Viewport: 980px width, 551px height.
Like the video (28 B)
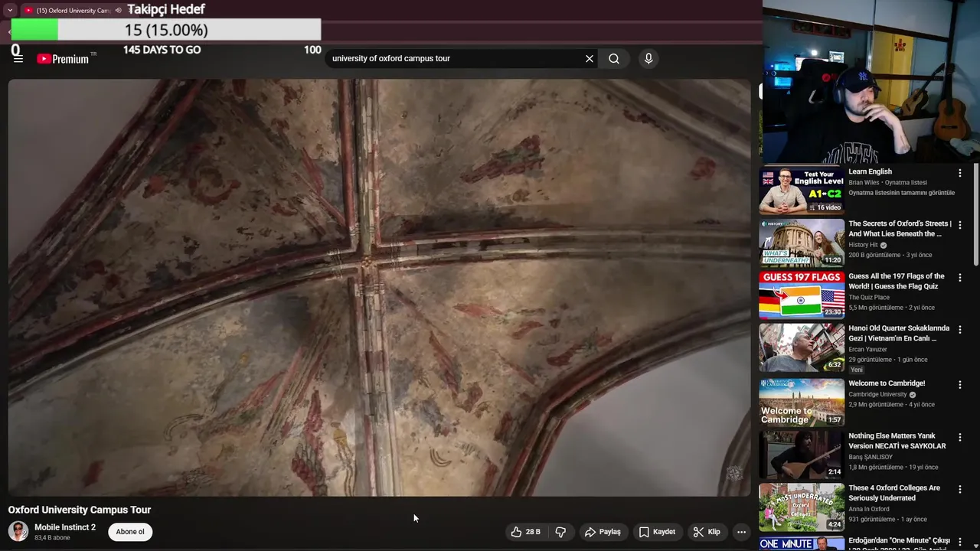[526, 532]
